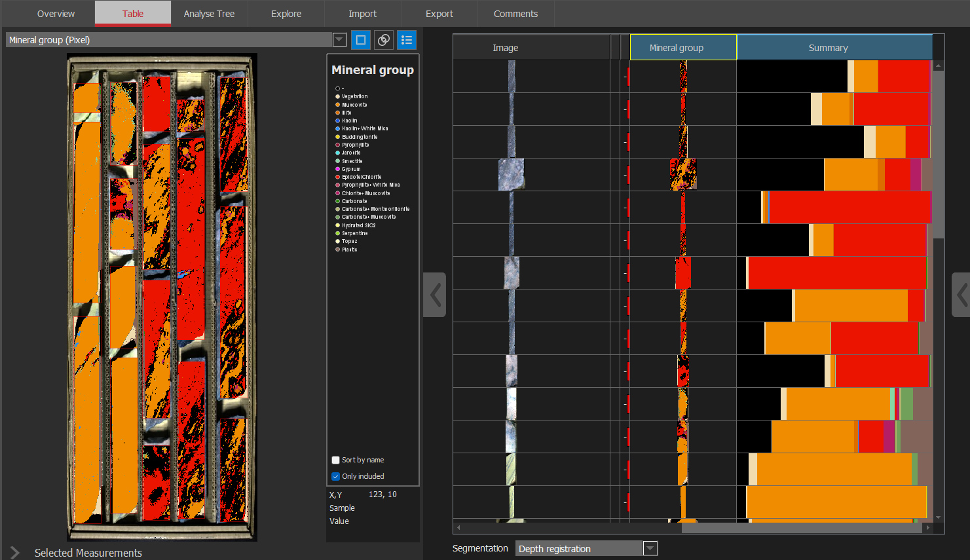Click the Epidote/Chlorite red legend swatch
Screen dimensions: 970x560
tap(338, 177)
